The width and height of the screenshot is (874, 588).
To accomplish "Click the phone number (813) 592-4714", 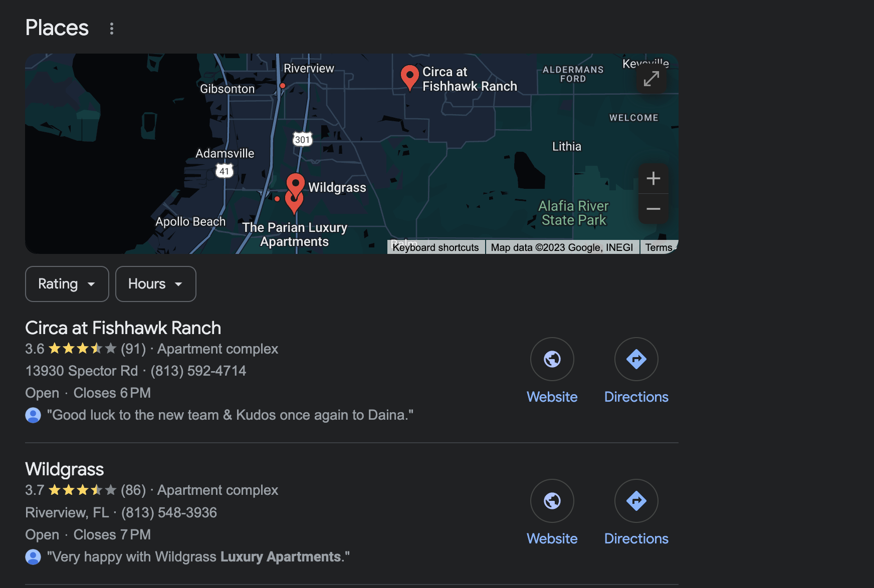I will [x=198, y=371].
